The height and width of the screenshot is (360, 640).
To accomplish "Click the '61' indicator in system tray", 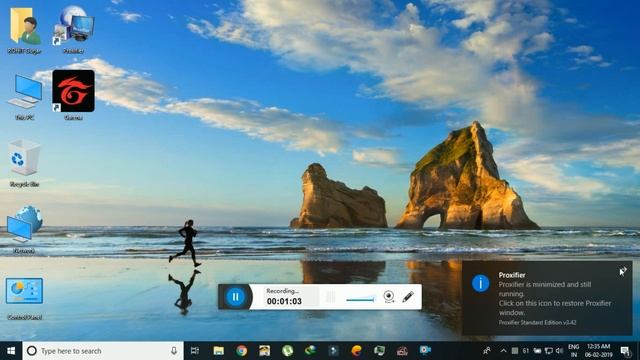I will pos(526,351).
